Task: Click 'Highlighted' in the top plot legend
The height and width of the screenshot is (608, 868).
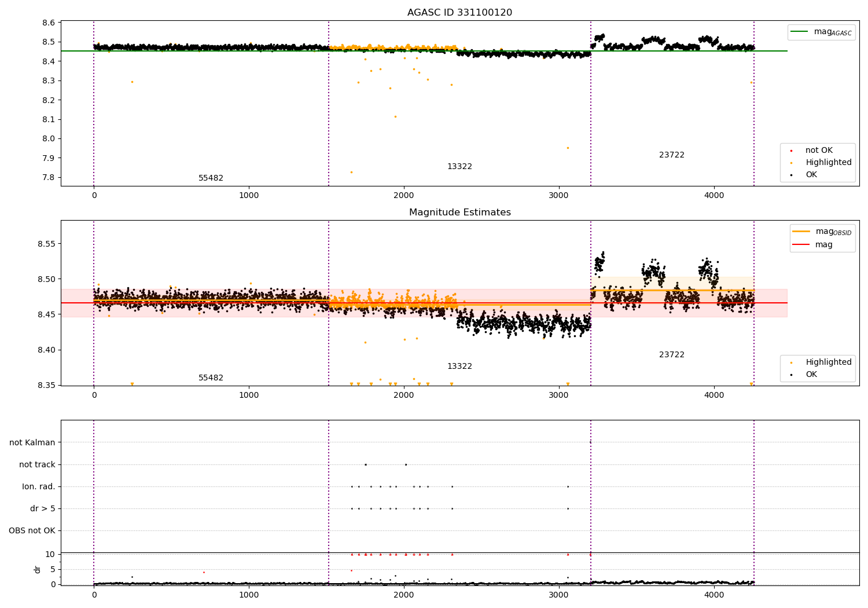Action: 822,163
